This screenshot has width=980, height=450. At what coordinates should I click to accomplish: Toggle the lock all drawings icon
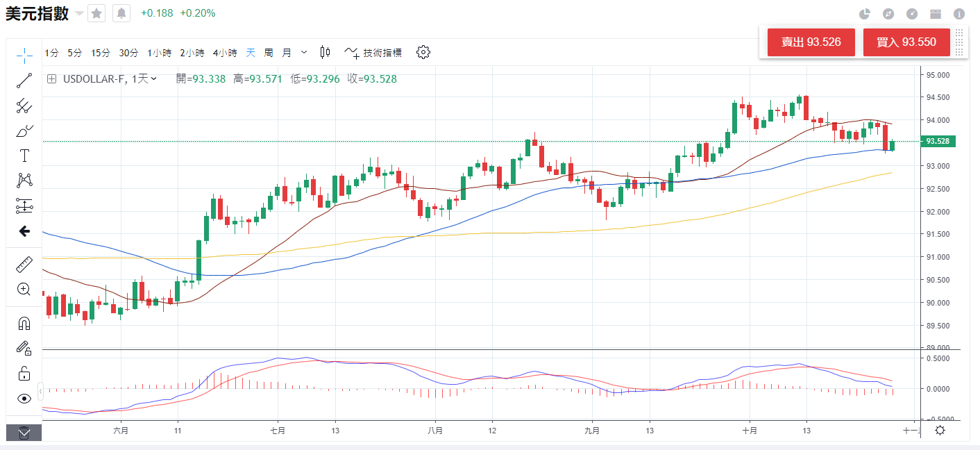click(24, 373)
